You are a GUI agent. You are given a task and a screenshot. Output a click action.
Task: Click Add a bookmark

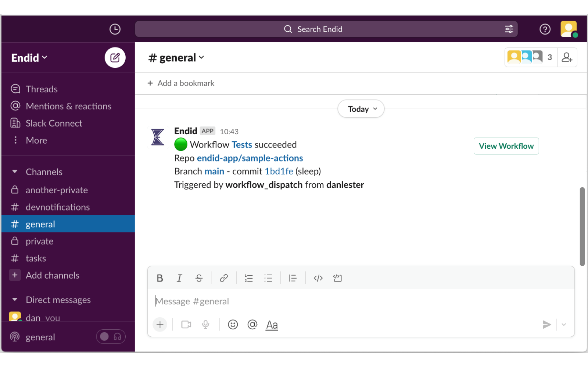tap(181, 83)
